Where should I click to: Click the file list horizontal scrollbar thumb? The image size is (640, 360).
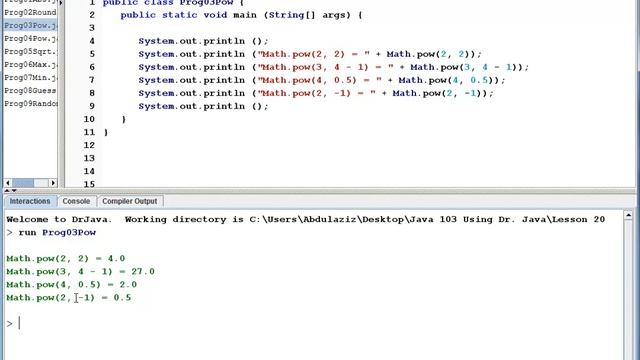point(23,183)
